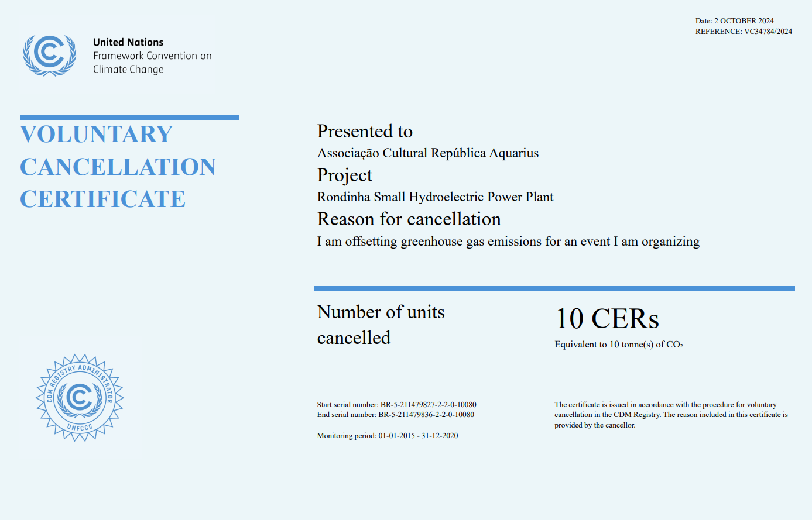
Task: Click the CDM Registry Administrator seal
Action: (80, 398)
